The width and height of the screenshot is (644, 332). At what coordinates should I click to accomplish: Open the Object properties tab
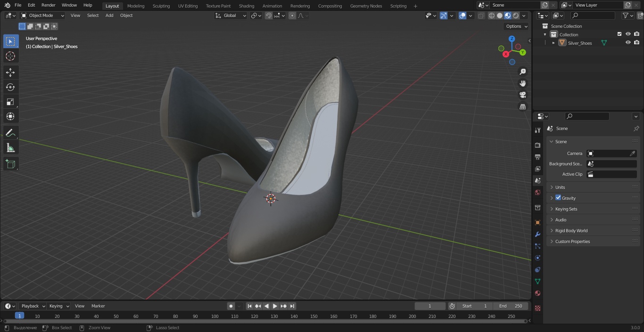click(537, 222)
